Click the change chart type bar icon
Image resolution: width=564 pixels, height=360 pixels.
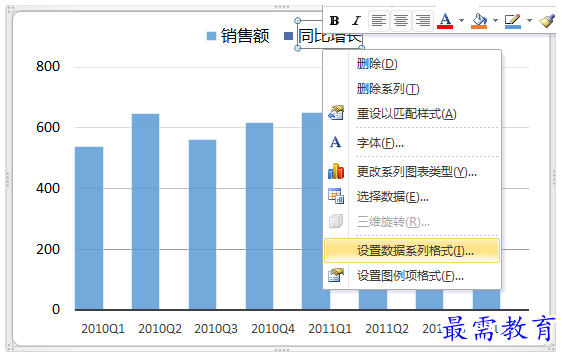tap(336, 171)
